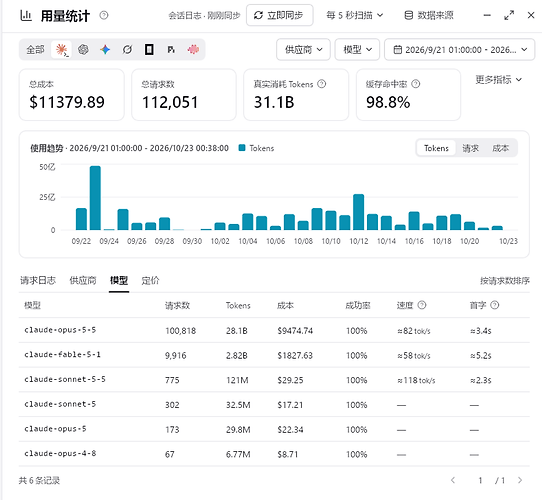This screenshot has width=542, height=500.
Task: Open 数据来源 data source
Action: [x=429, y=15]
